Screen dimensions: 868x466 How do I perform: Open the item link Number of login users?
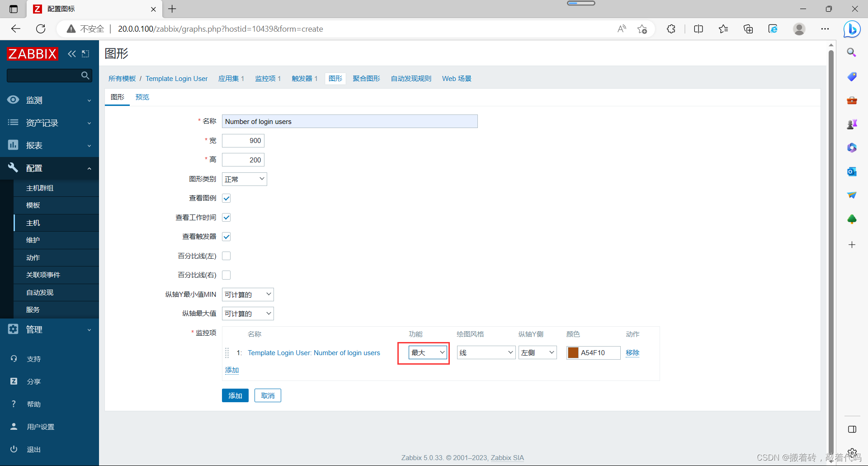314,352
